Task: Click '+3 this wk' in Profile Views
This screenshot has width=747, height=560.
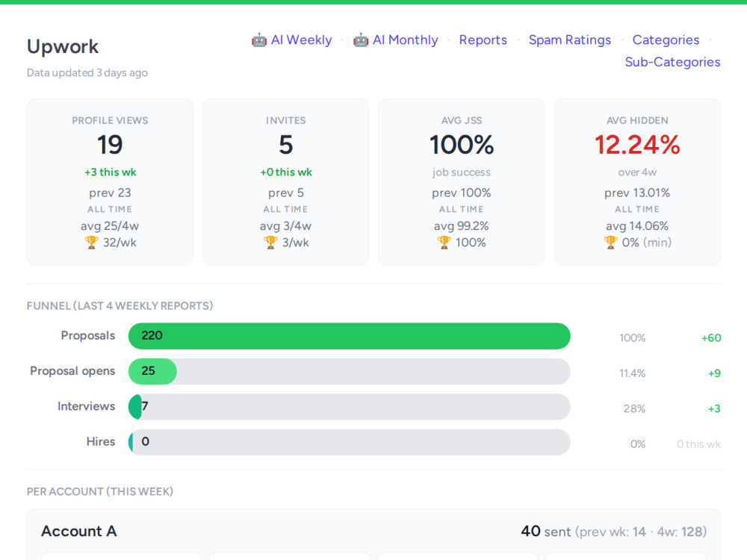Action: 110,172
